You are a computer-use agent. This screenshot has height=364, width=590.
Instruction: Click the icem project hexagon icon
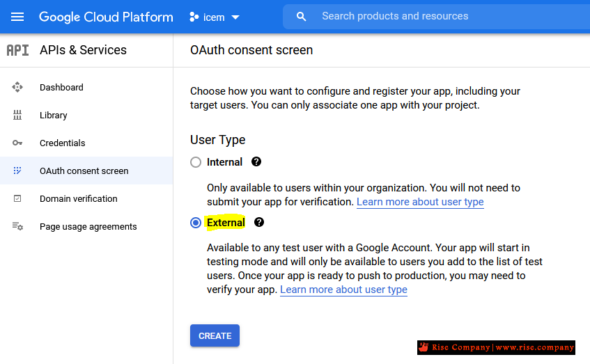pos(194,17)
